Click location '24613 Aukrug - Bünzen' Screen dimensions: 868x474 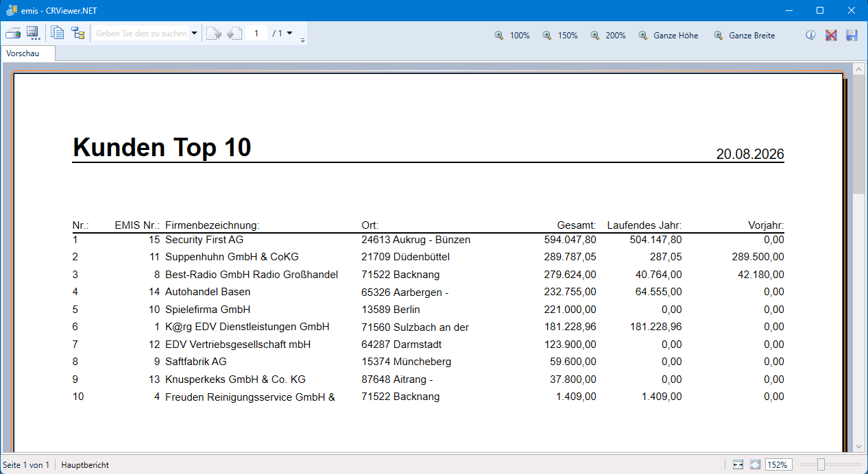pos(415,240)
